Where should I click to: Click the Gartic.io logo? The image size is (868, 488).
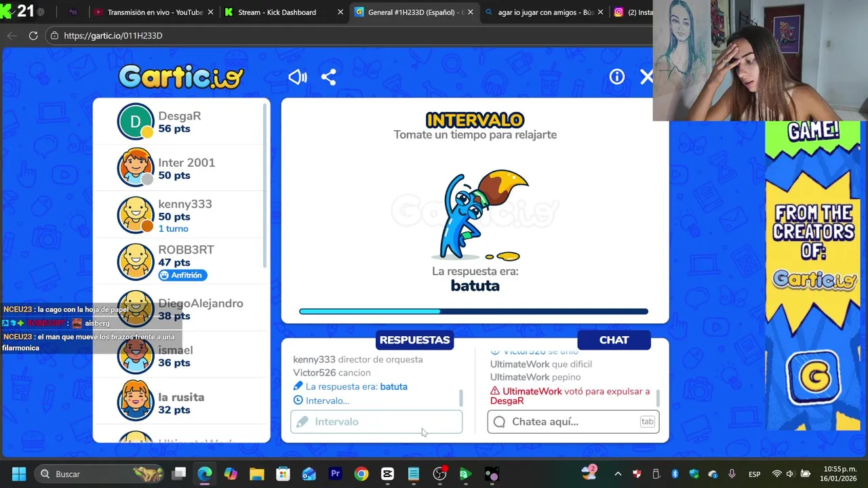click(x=181, y=77)
